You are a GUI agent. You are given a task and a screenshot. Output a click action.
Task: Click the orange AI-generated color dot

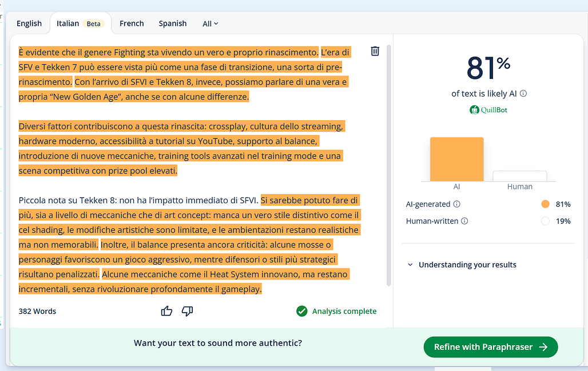coord(545,204)
